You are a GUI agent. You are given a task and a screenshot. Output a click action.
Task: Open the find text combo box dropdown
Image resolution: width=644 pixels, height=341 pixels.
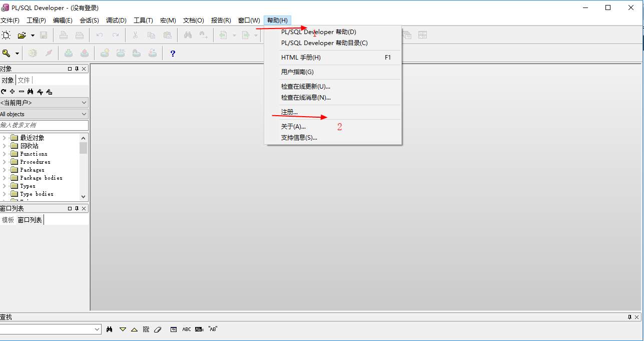click(97, 329)
